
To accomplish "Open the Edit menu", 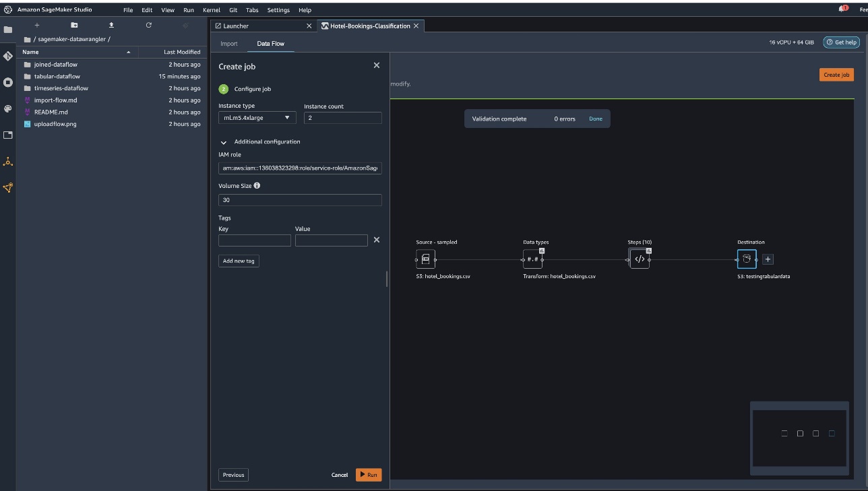I will tap(147, 10).
